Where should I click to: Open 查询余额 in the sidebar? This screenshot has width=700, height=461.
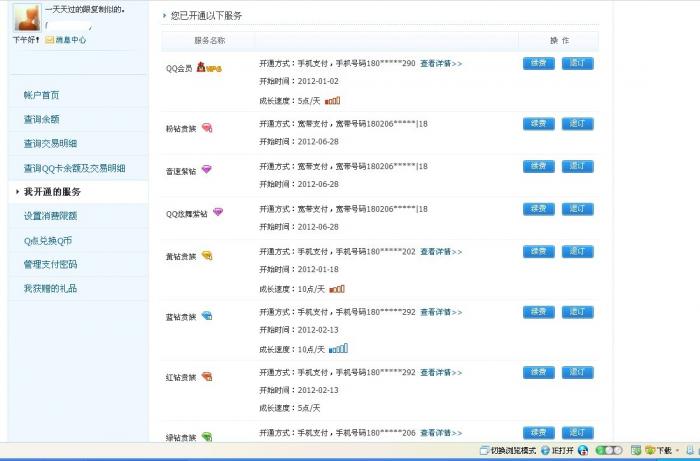point(42,119)
